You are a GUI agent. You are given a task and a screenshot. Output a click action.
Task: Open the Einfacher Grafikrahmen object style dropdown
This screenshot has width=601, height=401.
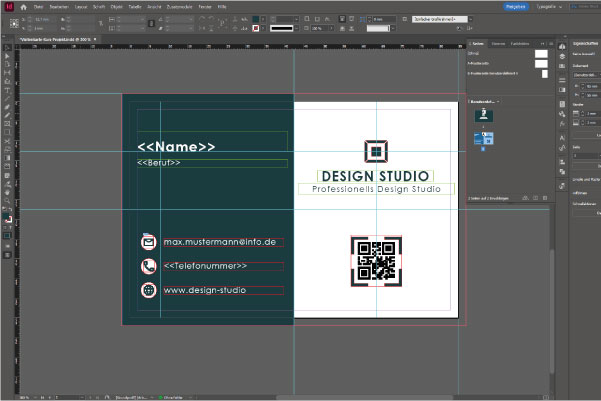tap(470, 19)
